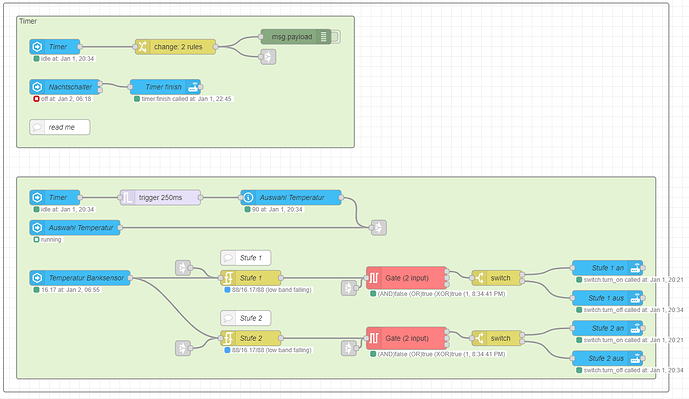Click the upper switch node icon
Image resolution: width=689 pixels, height=399 pixels.
479,278
